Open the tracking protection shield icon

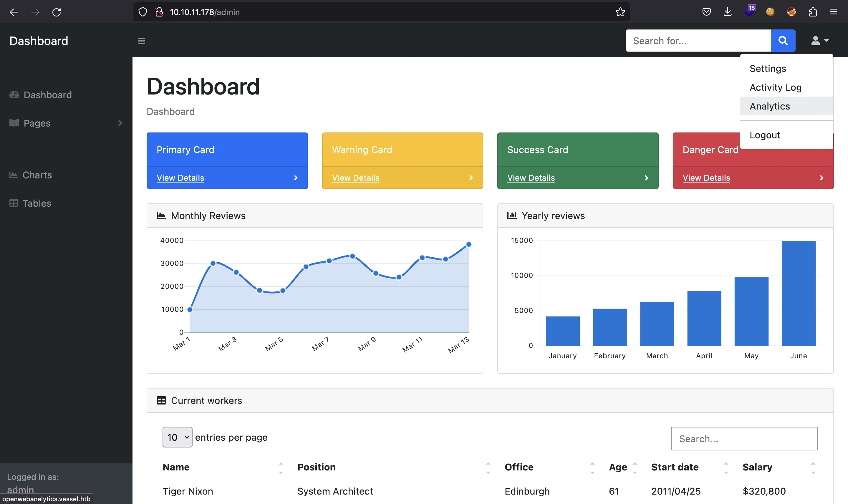coord(143,12)
